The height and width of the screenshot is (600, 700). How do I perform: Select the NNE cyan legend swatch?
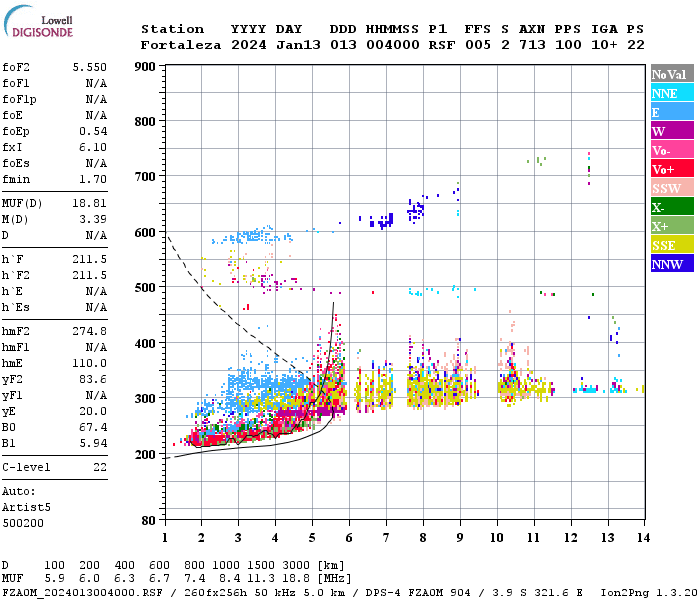(x=672, y=93)
